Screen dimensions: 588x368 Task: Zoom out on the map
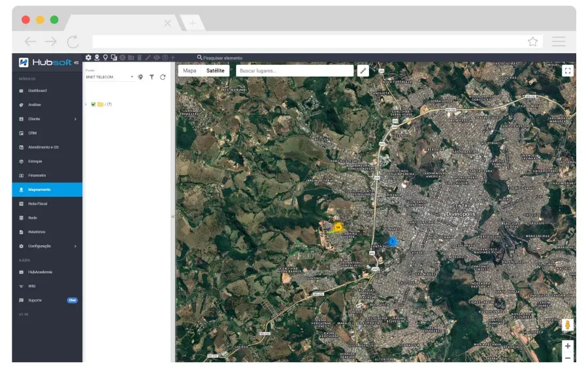point(567,358)
